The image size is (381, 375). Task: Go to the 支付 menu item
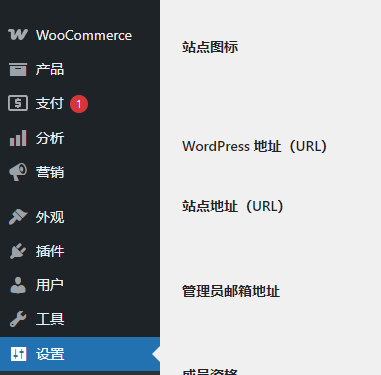click(x=80, y=104)
